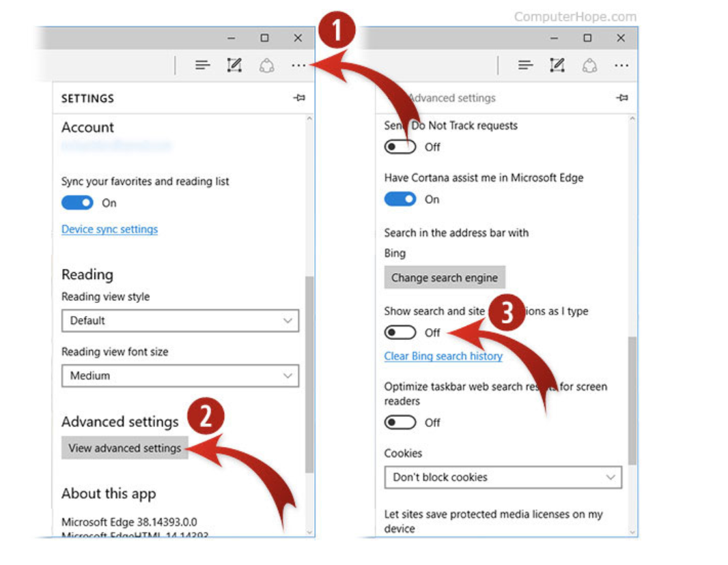This screenshot has width=728, height=565.
Task: Open the Hub icon in left window
Action: tap(202, 66)
